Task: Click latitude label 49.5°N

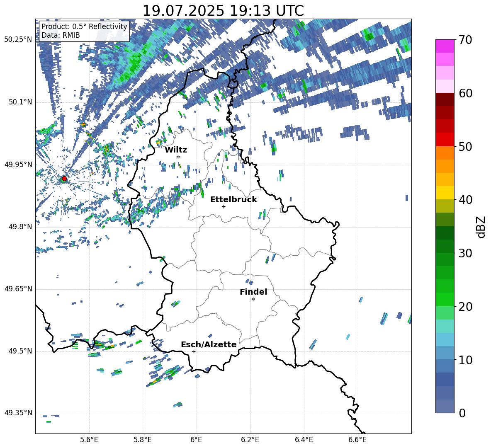Action: tap(20, 351)
